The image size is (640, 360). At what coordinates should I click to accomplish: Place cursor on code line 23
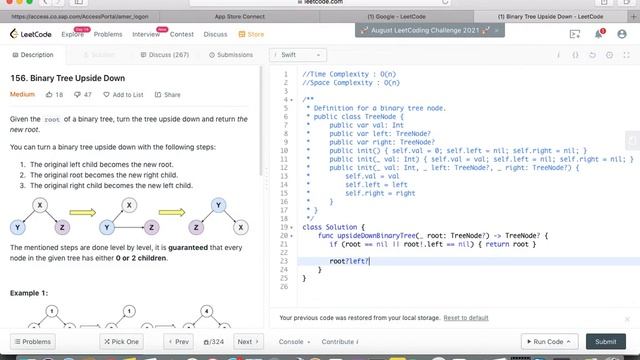tap(469, 261)
